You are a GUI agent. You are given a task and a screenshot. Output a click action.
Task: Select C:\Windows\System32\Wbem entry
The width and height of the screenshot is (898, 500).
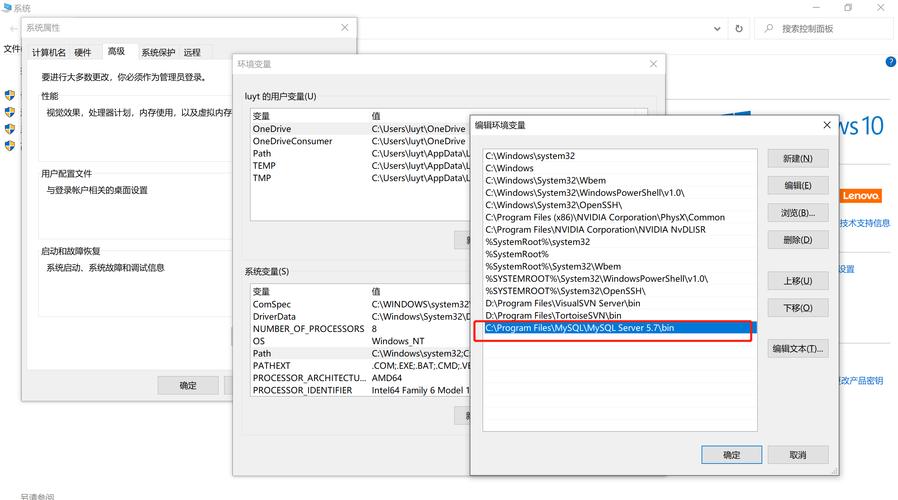pos(620,180)
